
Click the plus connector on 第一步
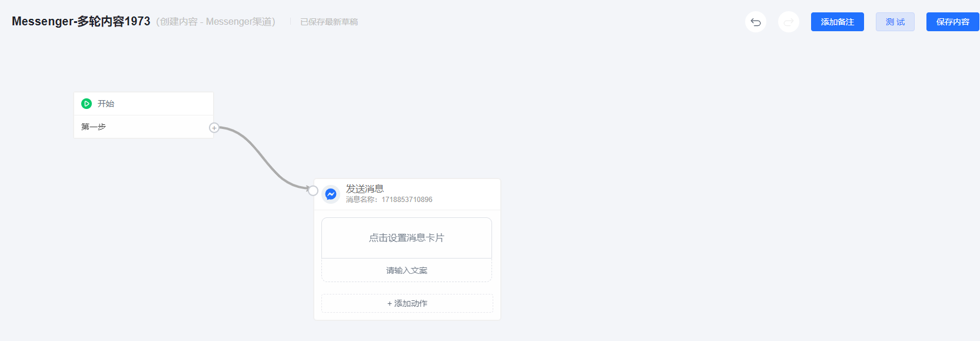click(x=214, y=128)
